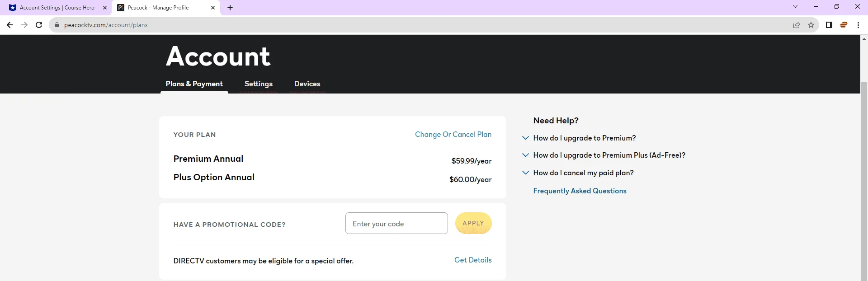Open a new tab with plus icon
Image resolution: width=868 pixels, height=281 pixels.
pyautogui.click(x=230, y=8)
